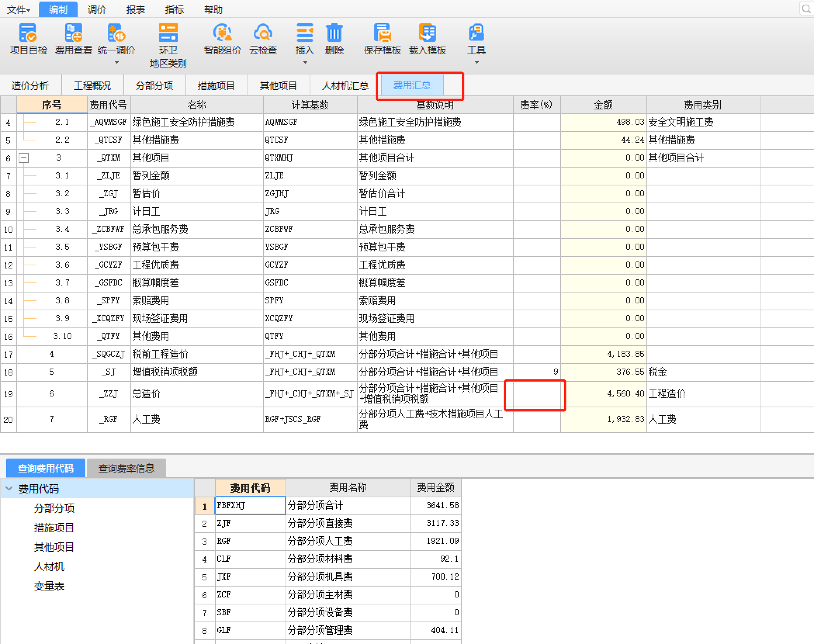Open the 报表 menu tab

[135, 10]
